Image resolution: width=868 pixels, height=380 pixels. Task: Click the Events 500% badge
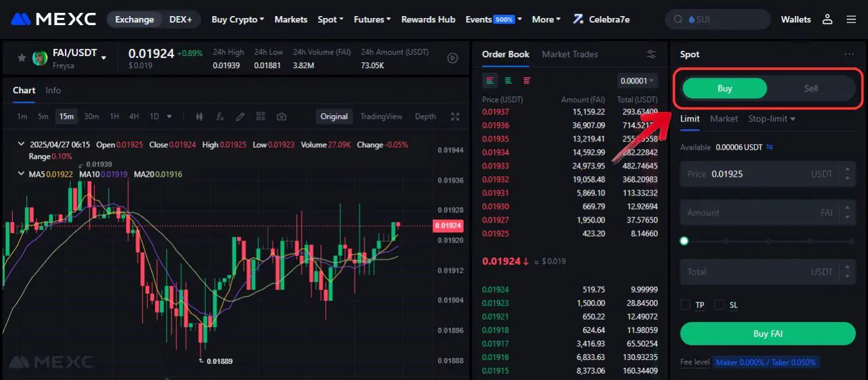point(504,19)
